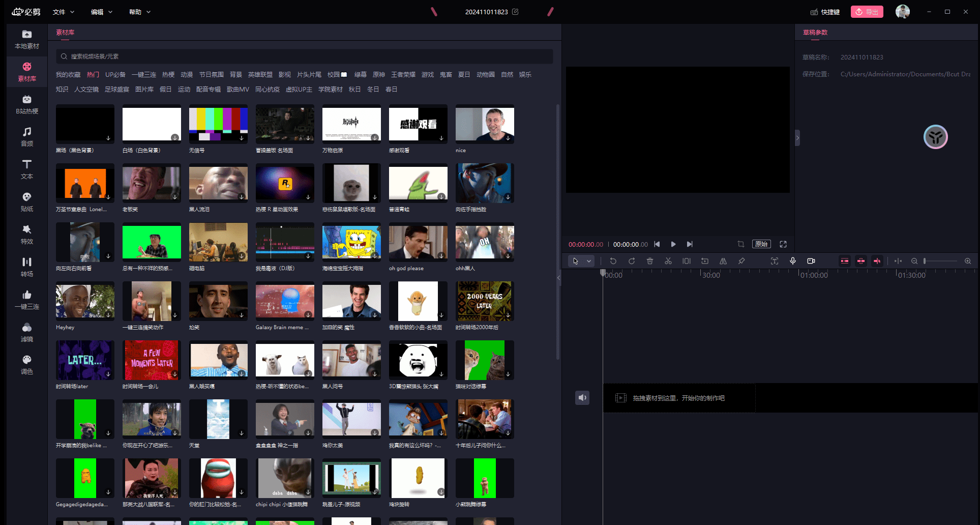This screenshot has width=980, height=525.
Task: Click the 快捷键 shortcuts button
Action: click(825, 12)
